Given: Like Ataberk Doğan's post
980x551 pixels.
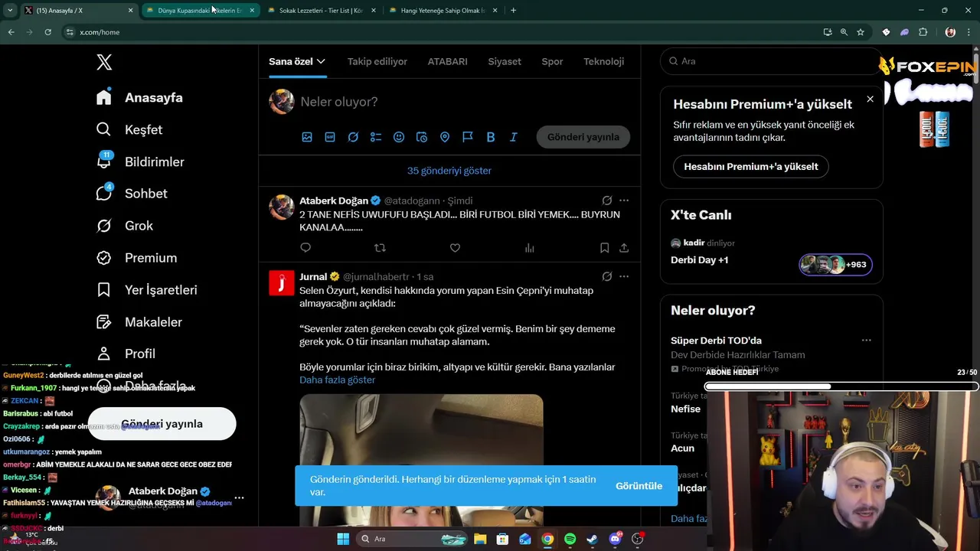Looking at the screenshot, I should coord(455,248).
